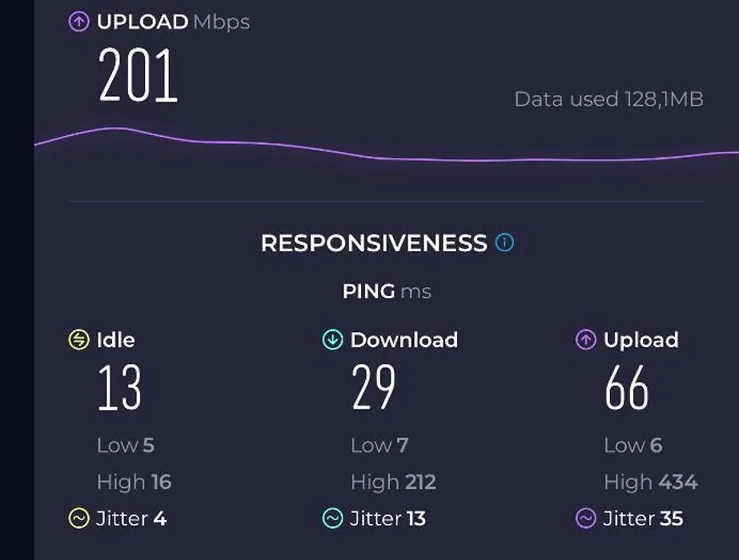Click the RESPONSIVENESS heading
This screenshot has height=560, width=739.
[x=374, y=243]
